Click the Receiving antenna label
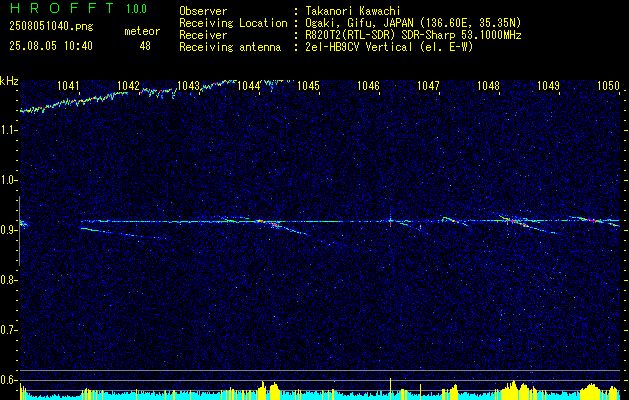This screenshot has width=629, height=400. 230,47
